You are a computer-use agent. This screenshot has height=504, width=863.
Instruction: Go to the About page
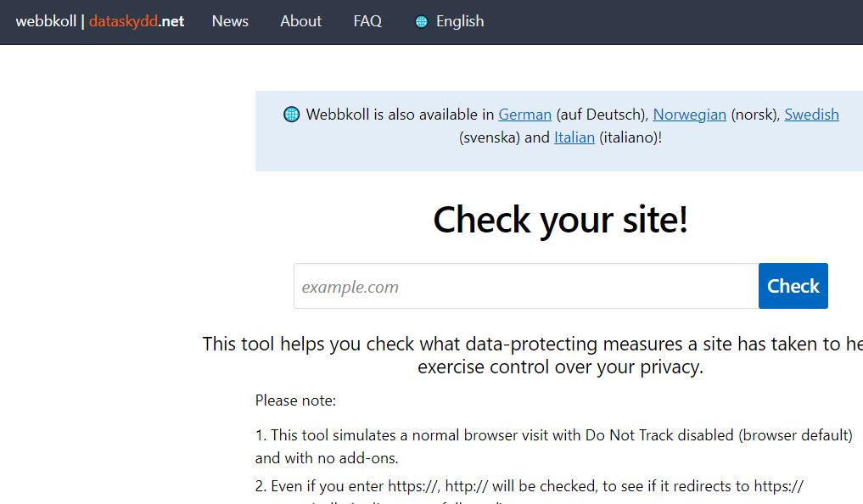pos(300,21)
